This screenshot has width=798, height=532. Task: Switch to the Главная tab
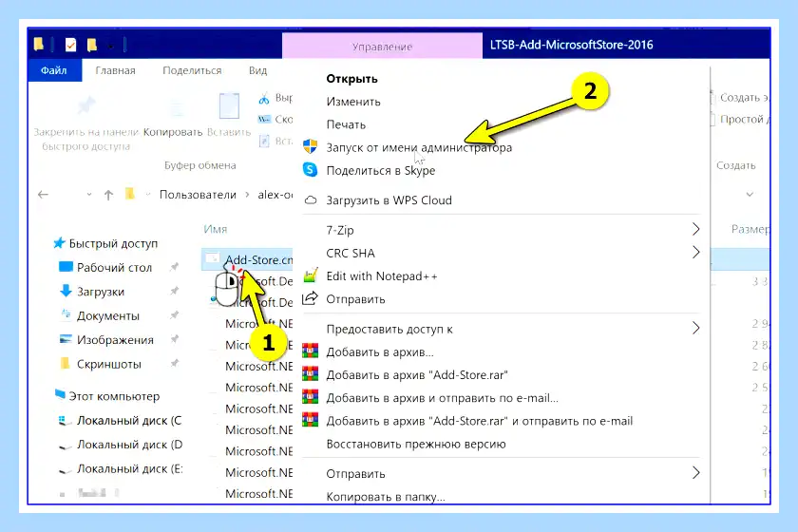pyautogui.click(x=116, y=70)
